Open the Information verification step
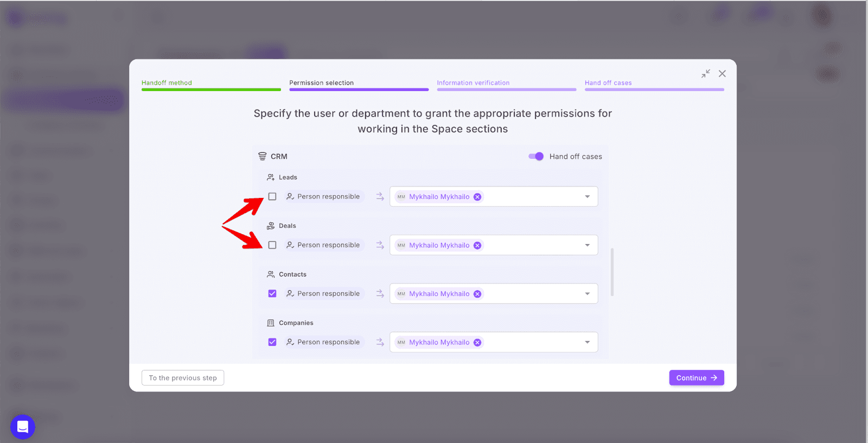868x443 pixels. point(473,83)
